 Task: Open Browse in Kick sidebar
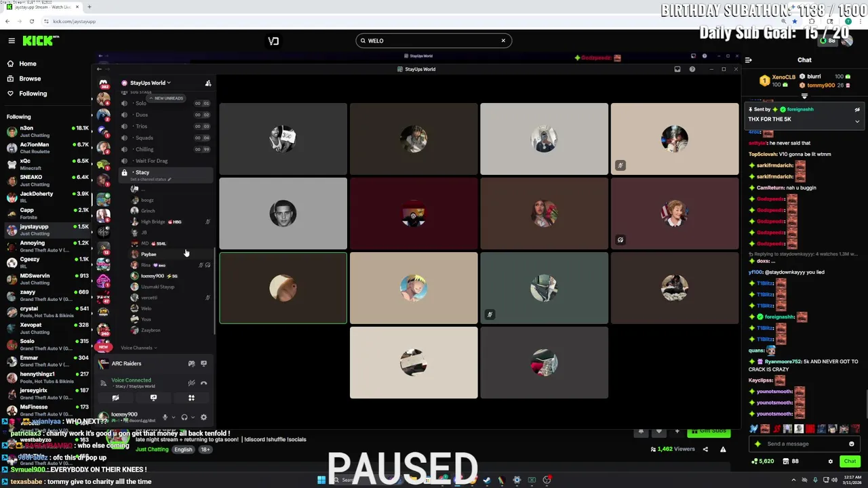(x=30, y=79)
